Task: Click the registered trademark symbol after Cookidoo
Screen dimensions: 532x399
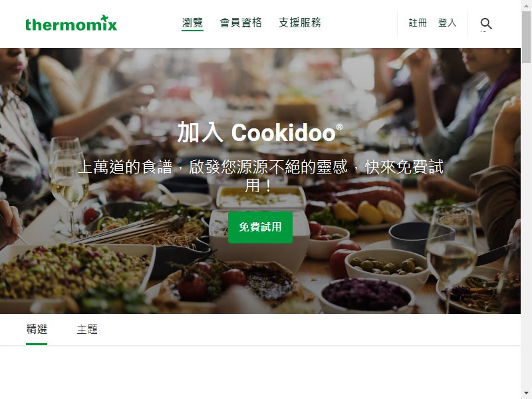Action: point(339,127)
